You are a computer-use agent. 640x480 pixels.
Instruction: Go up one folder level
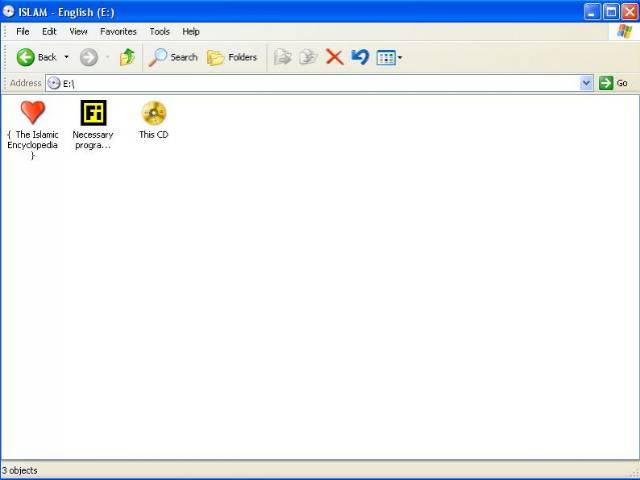coord(127,57)
